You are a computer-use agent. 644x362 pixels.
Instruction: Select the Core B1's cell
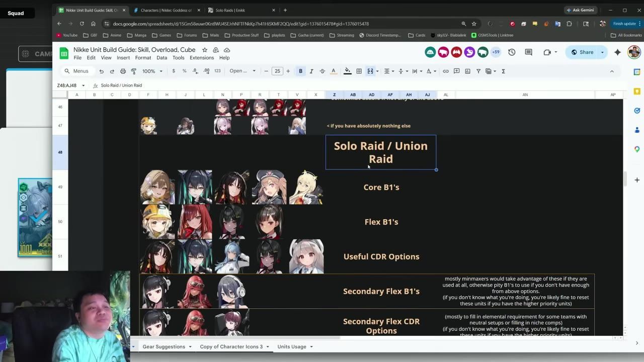[381, 187]
